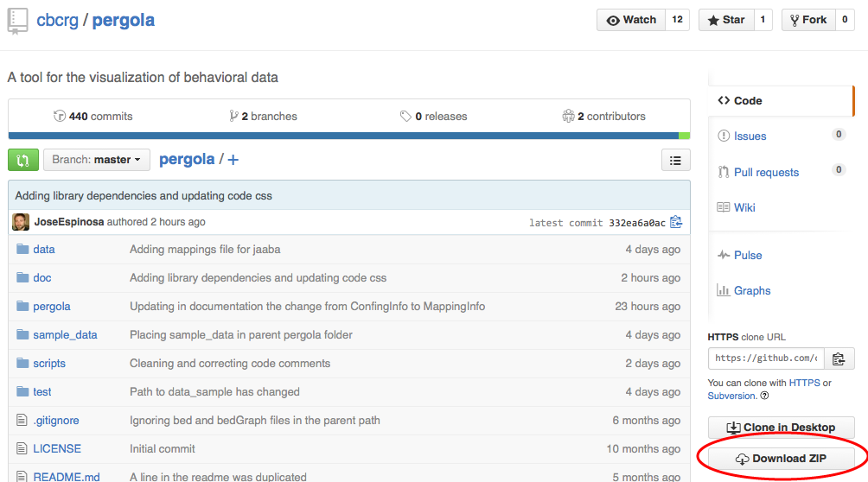Open the Branch: master dropdown
Screen dimensions: 868x482
point(96,160)
